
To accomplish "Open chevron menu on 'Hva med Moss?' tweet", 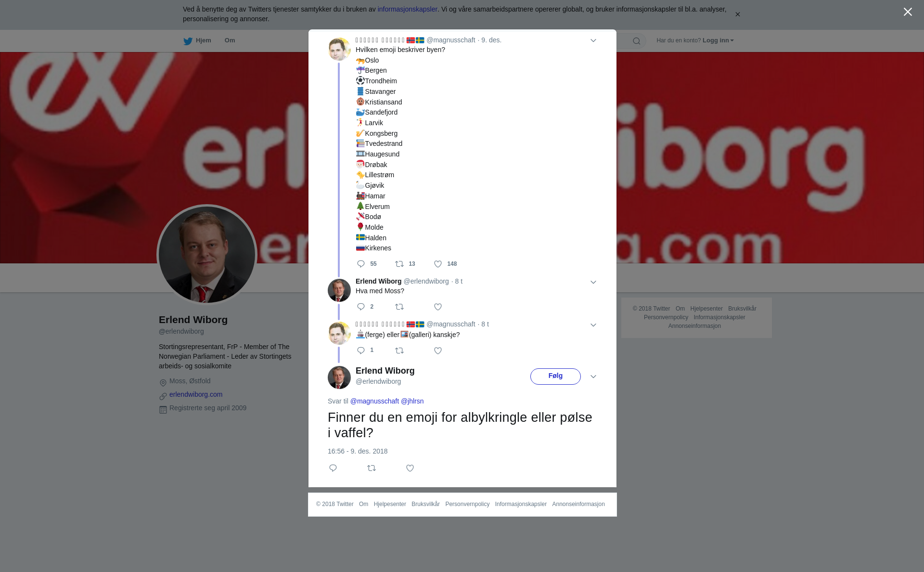I will [593, 282].
